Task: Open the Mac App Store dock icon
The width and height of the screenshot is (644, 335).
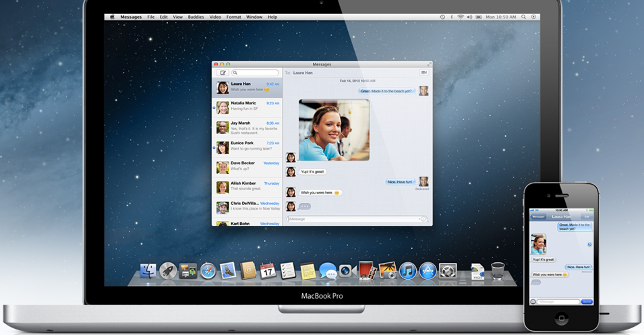Action: point(428,271)
